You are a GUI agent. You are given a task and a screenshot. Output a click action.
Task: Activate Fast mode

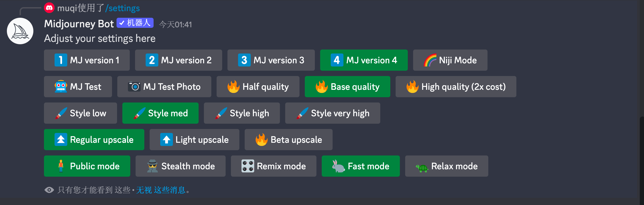tap(361, 166)
